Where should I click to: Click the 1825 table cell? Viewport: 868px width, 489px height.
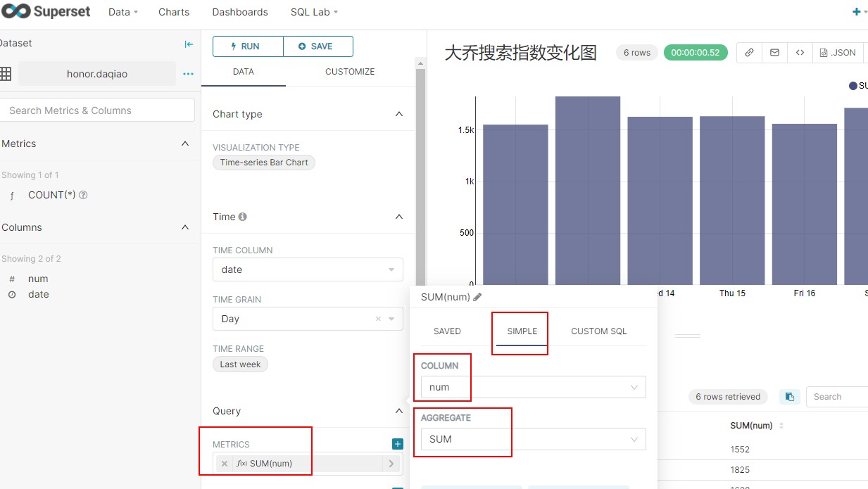pos(740,470)
